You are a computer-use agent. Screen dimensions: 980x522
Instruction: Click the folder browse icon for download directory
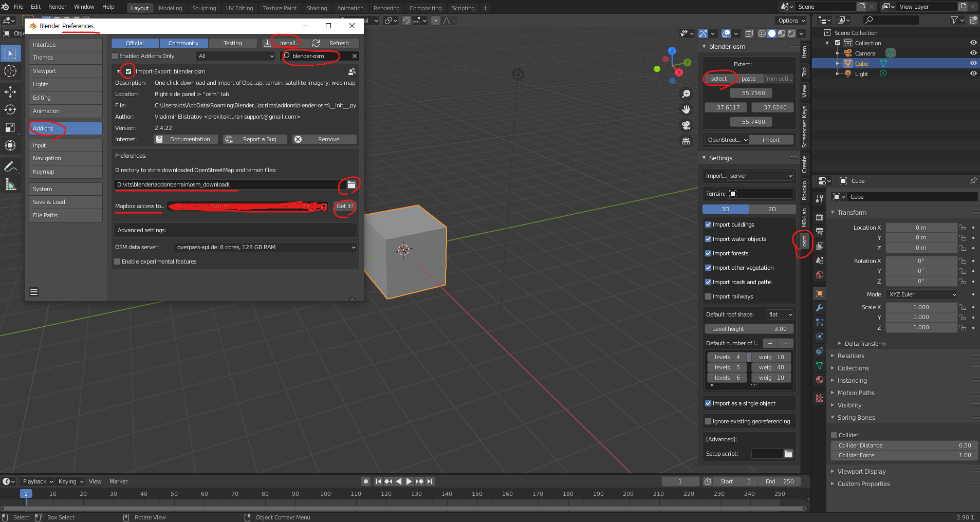352,184
